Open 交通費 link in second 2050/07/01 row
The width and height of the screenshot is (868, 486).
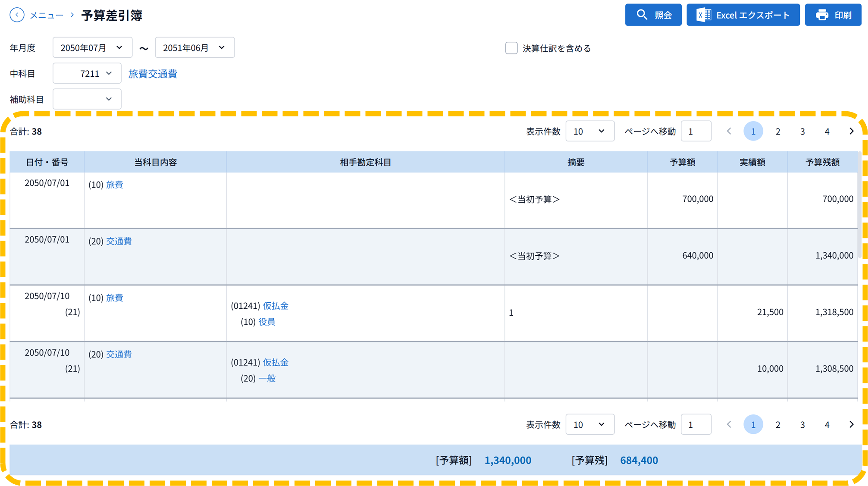[x=119, y=241]
